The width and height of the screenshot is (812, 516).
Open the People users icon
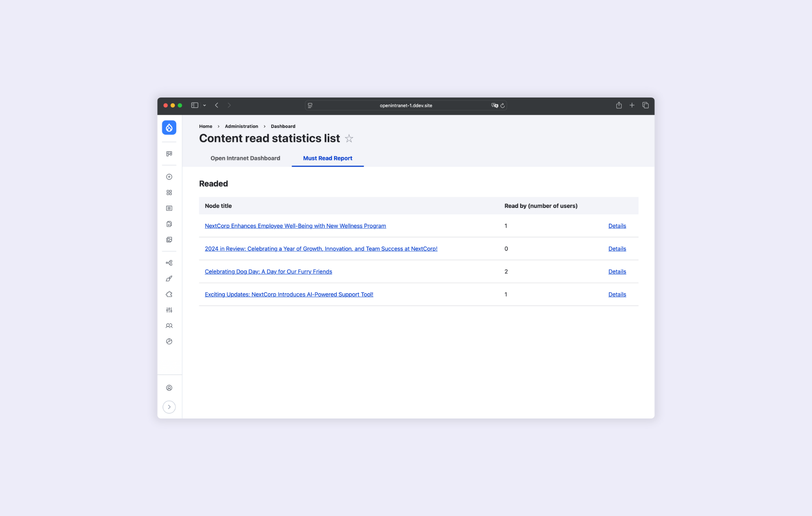pos(169,326)
